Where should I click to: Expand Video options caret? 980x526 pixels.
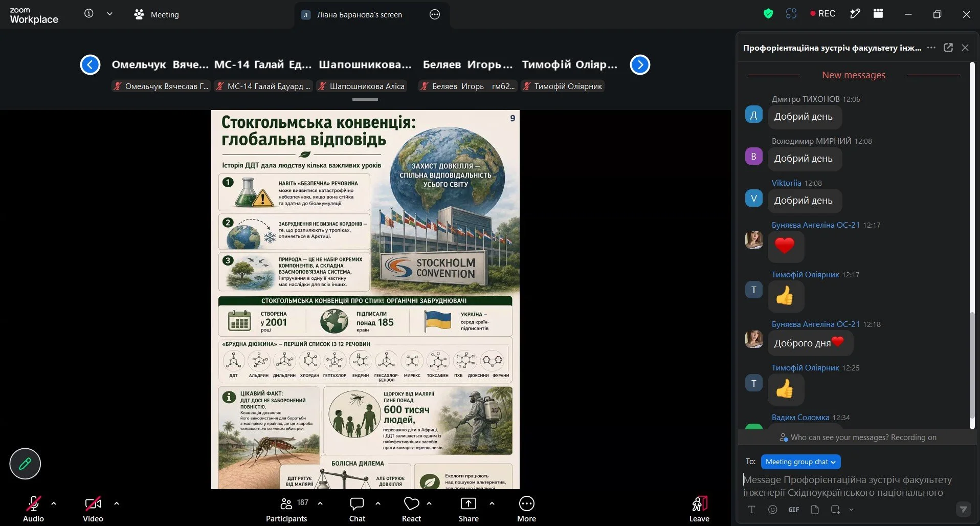coord(117,503)
